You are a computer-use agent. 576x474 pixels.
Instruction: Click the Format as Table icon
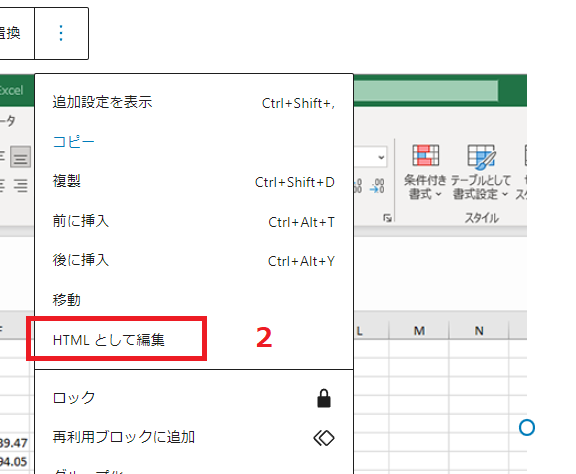coord(481,157)
